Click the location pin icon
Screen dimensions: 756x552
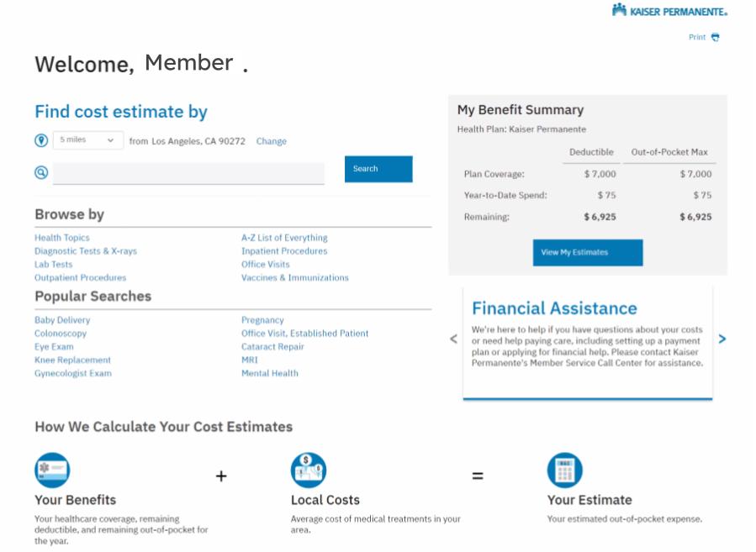click(x=41, y=140)
